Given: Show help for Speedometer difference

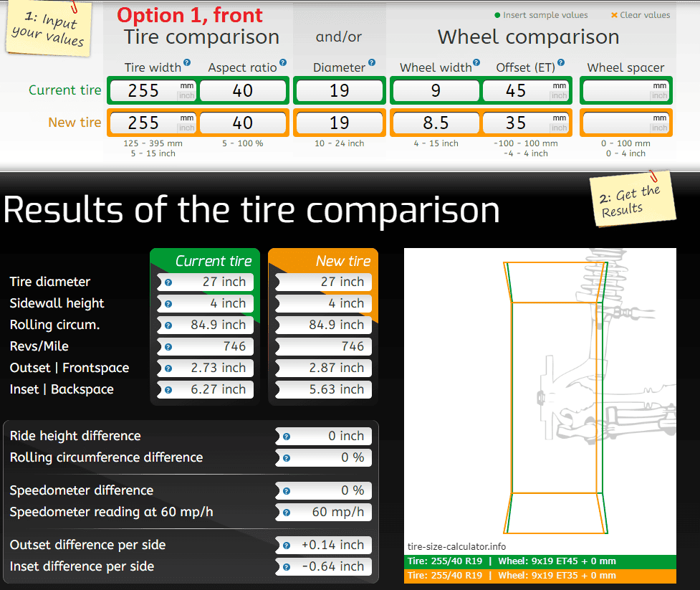Looking at the screenshot, I should (x=287, y=491).
